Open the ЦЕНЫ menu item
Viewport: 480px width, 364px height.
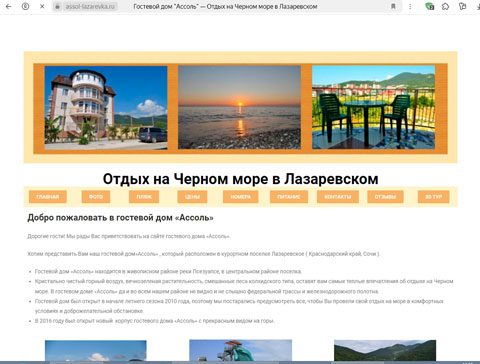192,197
